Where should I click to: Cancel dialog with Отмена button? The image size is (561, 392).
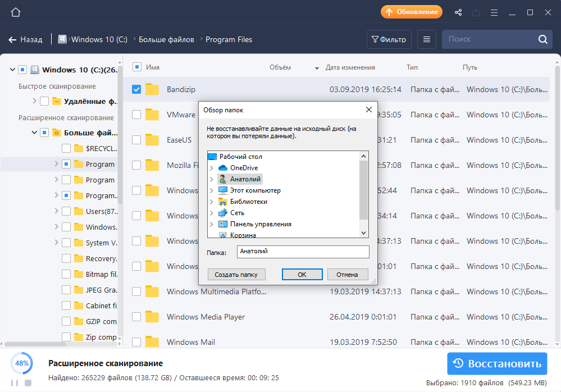point(347,274)
